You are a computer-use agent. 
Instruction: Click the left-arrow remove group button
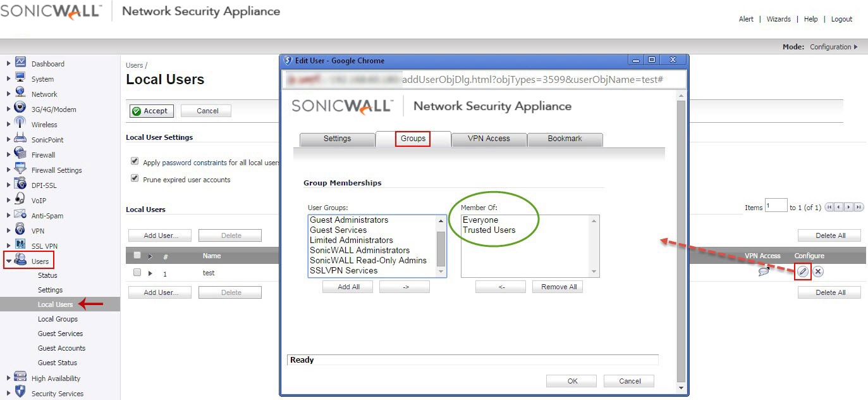pos(501,287)
